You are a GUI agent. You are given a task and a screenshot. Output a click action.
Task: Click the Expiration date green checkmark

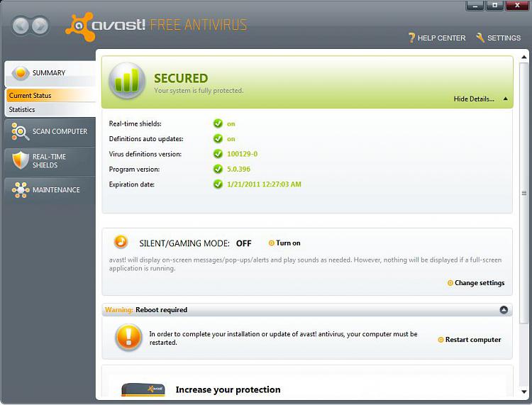tap(218, 184)
